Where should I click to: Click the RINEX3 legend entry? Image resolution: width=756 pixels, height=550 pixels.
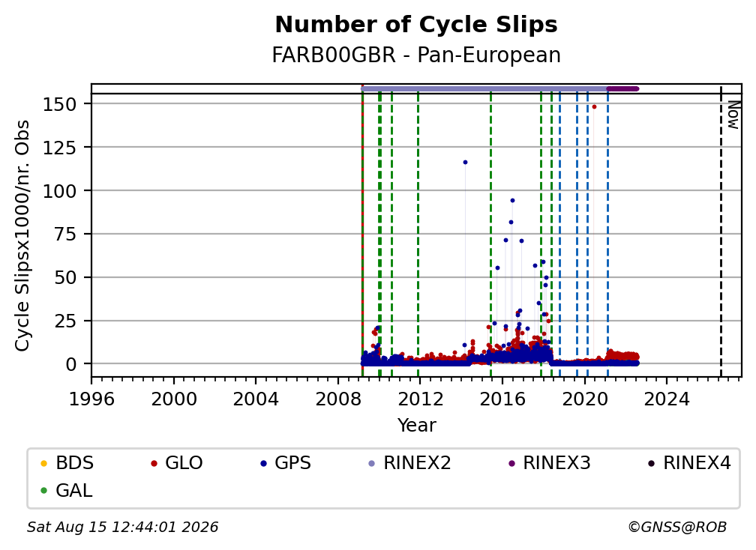coord(550,463)
